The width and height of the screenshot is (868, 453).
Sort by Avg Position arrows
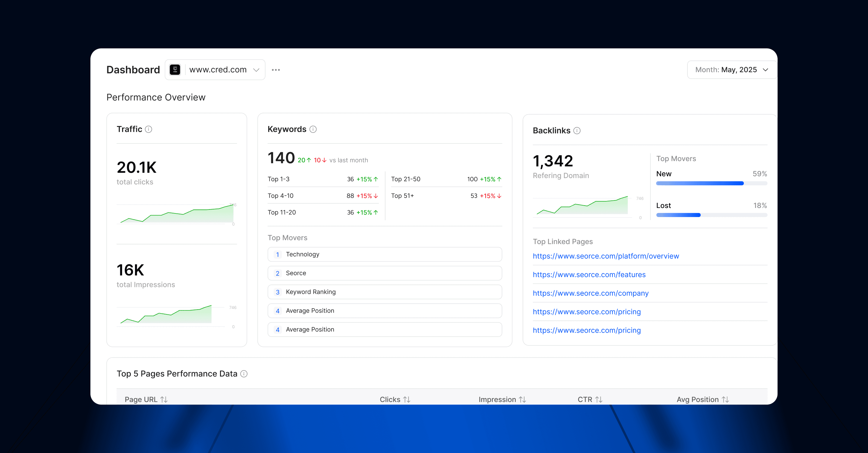click(725, 399)
